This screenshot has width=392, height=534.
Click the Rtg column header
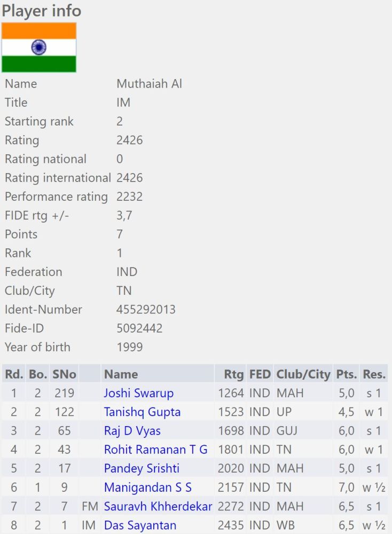(x=234, y=374)
